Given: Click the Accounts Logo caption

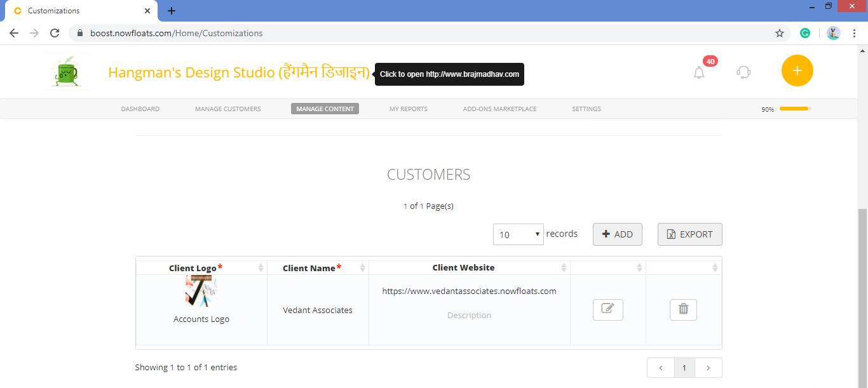Looking at the screenshot, I should 201,319.
